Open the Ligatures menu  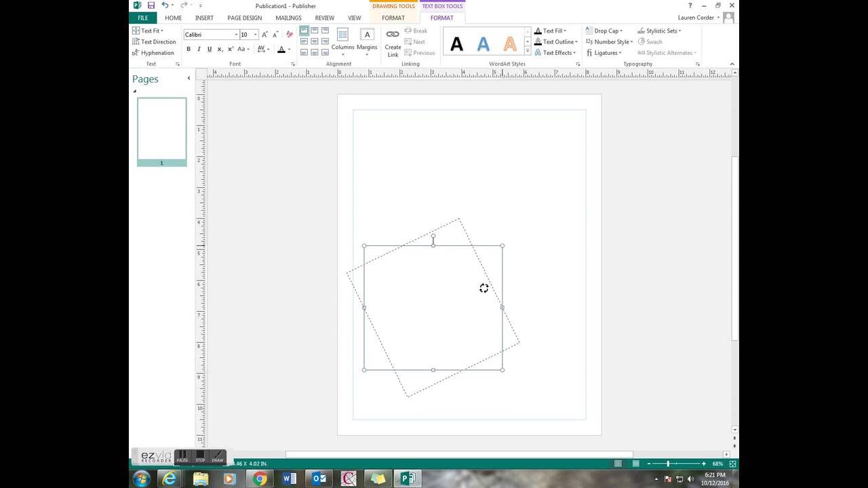coord(604,52)
